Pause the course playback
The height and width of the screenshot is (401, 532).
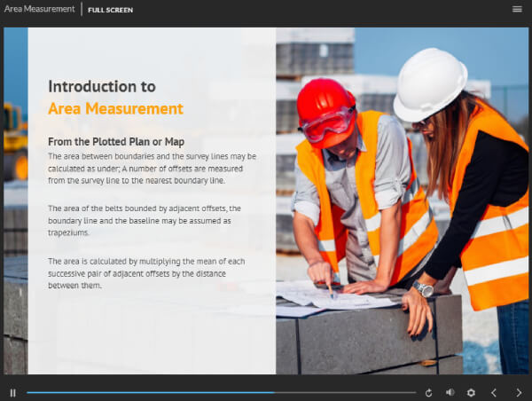pyautogui.click(x=13, y=392)
